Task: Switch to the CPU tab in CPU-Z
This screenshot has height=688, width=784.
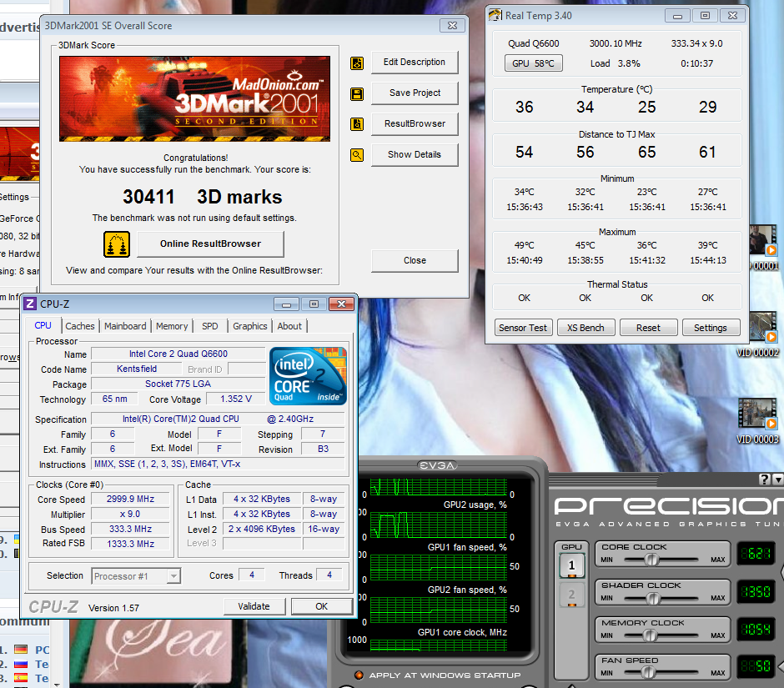Action: point(43,325)
